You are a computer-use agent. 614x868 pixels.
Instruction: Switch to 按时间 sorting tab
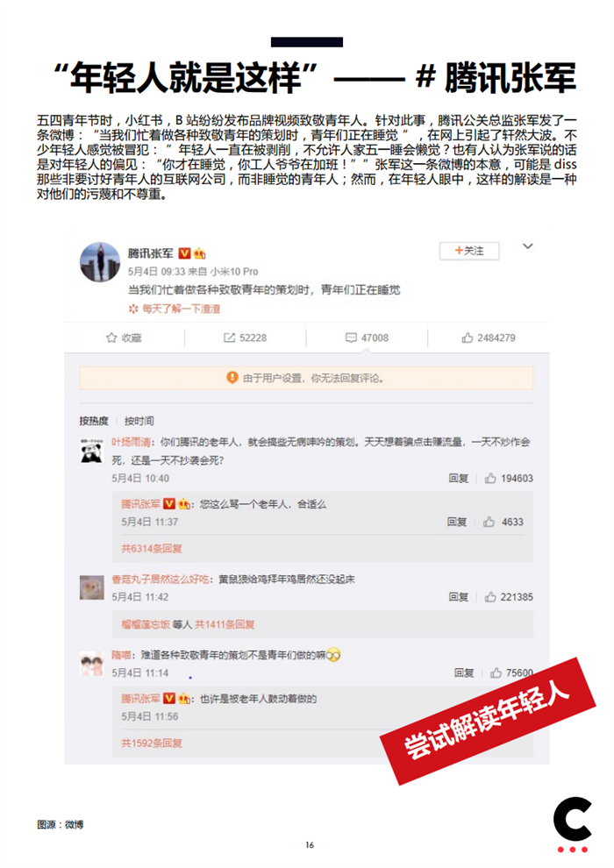[x=139, y=421]
